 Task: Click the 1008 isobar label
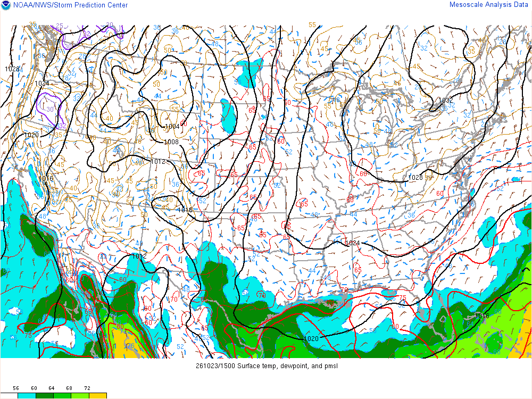171,142
